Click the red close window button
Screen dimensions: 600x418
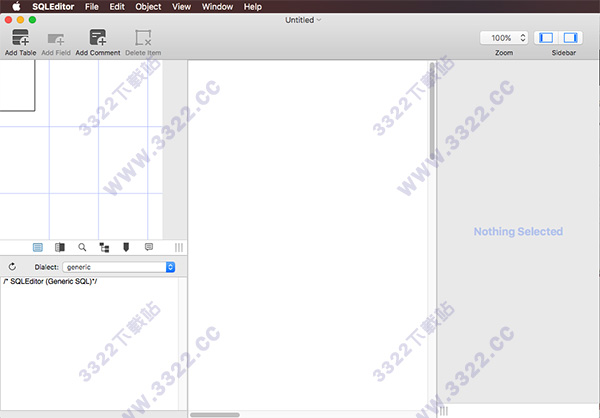8,20
